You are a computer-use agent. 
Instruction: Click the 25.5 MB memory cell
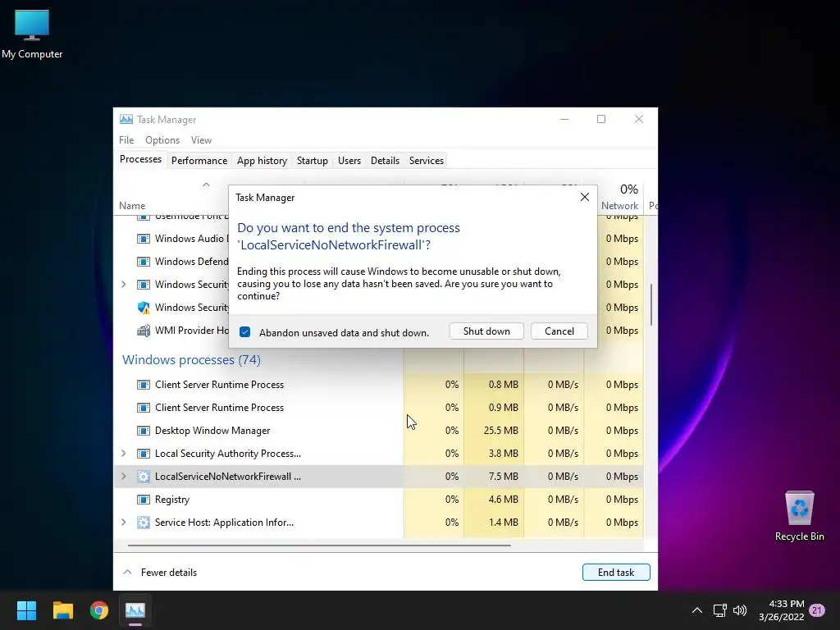(x=495, y=431)
